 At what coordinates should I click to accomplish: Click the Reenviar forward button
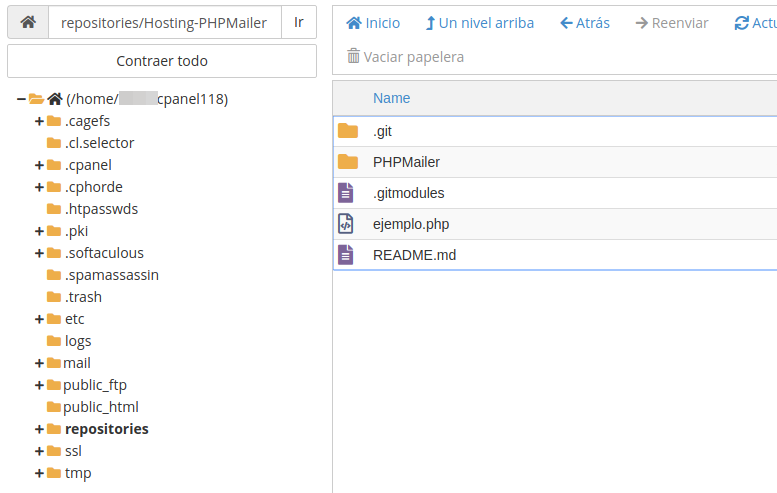pyautogui.click(x=671, y=23)
